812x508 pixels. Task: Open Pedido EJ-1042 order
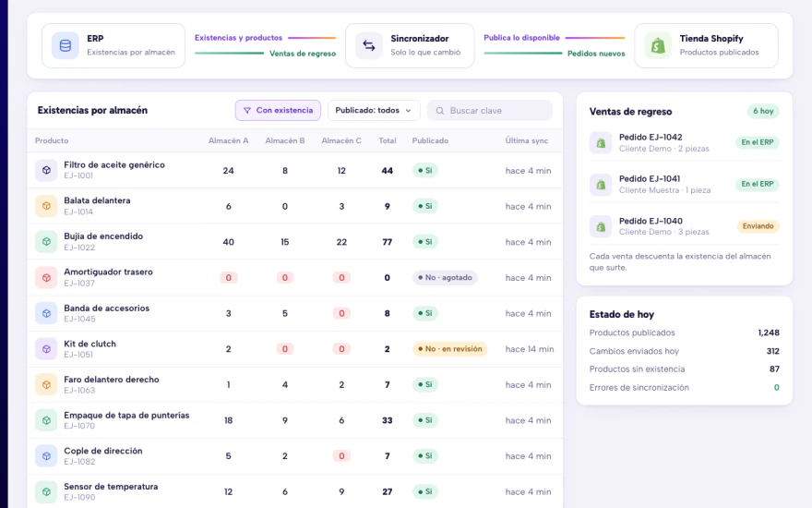[x=684, y=142]
